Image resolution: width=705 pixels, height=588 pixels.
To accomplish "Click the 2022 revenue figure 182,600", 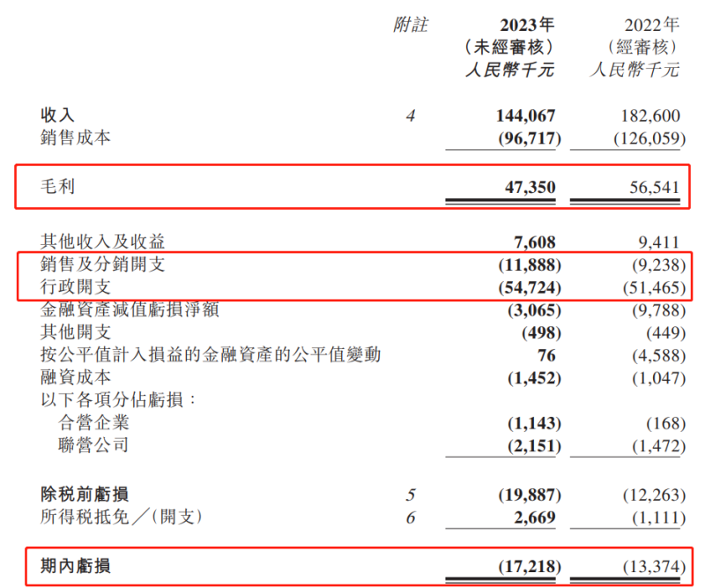I will pyautogui.click(x=650, y=116).
